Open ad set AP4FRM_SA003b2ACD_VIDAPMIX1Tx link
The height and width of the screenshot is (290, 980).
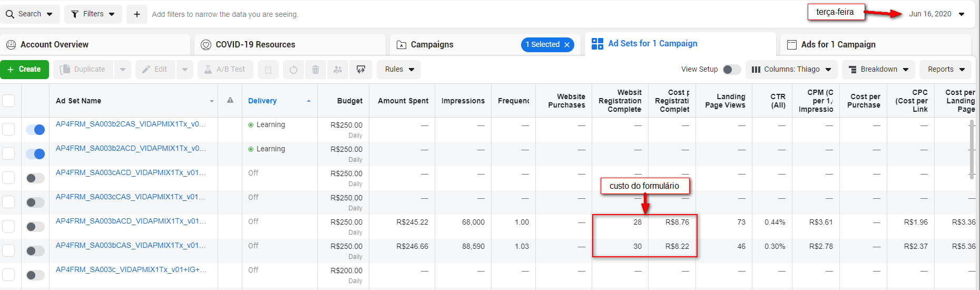coord(131,149)
